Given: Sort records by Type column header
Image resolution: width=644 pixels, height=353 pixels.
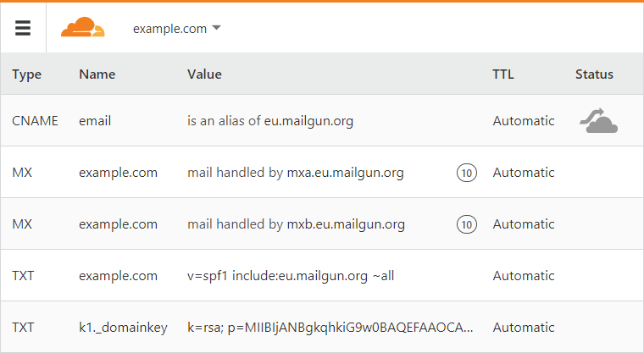Looking at the screenshot, I should [27, 74].
